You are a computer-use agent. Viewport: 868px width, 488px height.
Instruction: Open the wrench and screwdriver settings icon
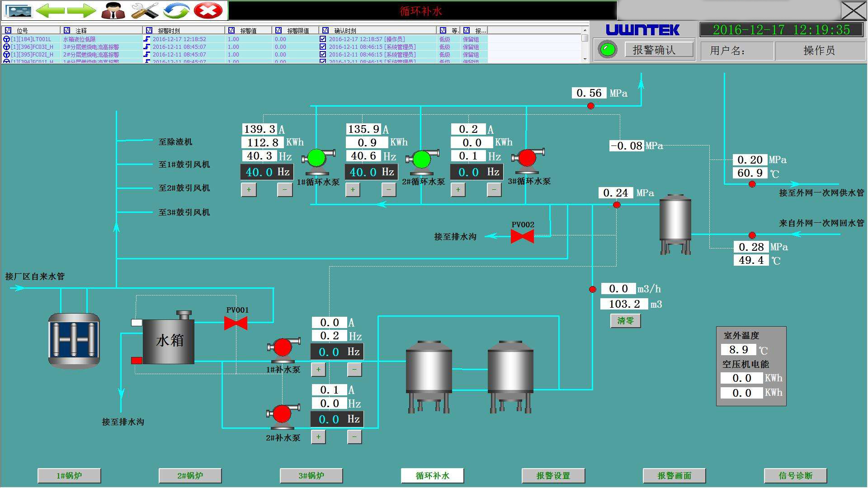point(145,10)
